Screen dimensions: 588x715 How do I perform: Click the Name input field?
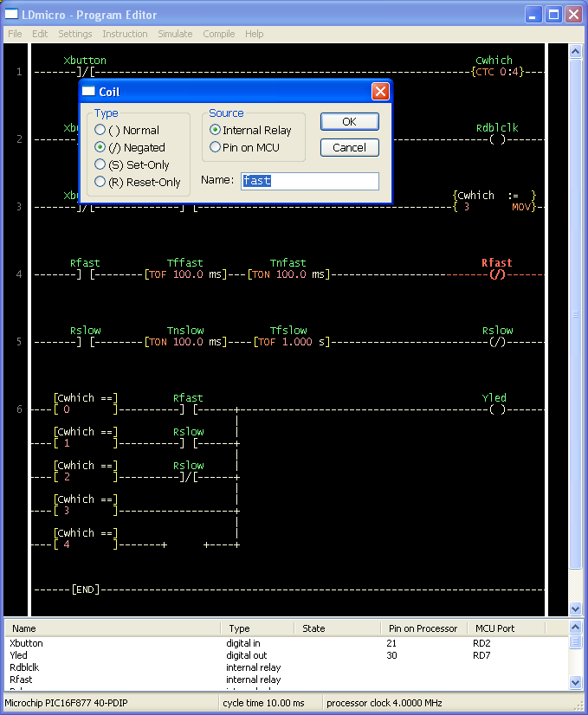tap(310, 181)
